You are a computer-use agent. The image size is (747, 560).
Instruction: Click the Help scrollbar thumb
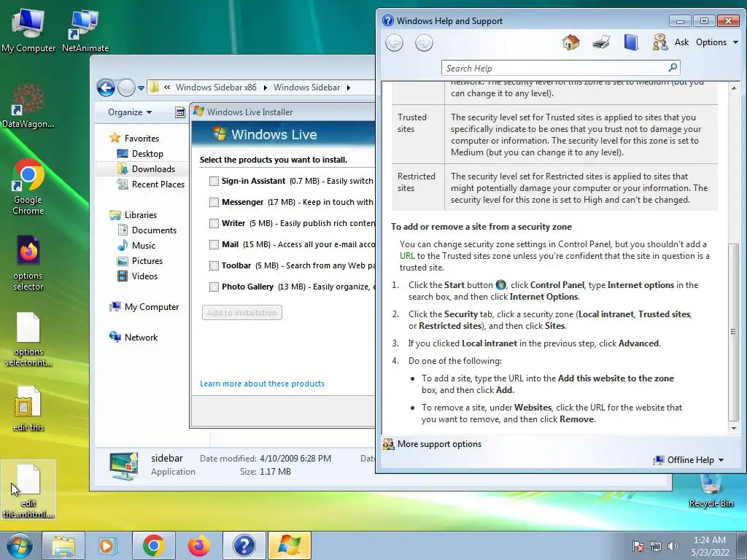(734, 332)
